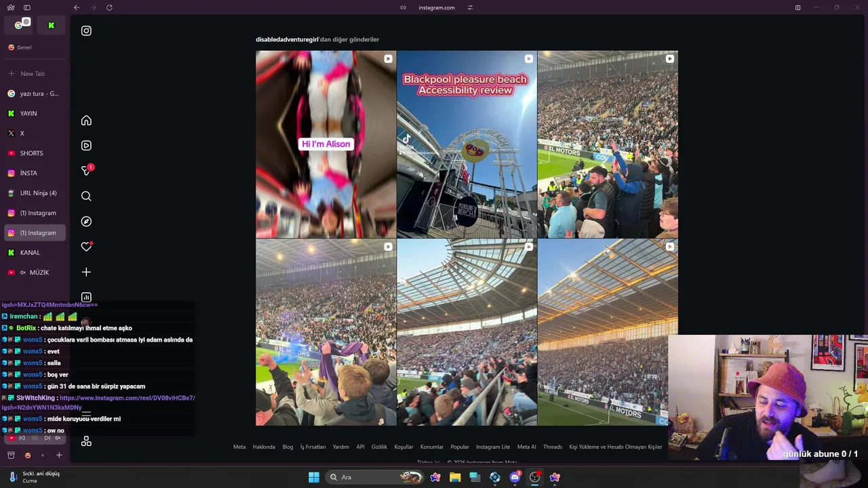Open OBS Studio from the taskbar
This screenshot has height=488, width=868.
point(535,477)
